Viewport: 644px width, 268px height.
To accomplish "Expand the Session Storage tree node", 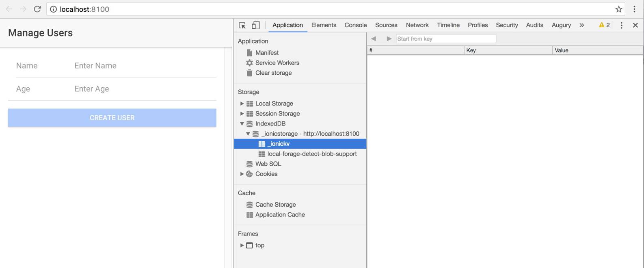I will [x=242, y=114].
